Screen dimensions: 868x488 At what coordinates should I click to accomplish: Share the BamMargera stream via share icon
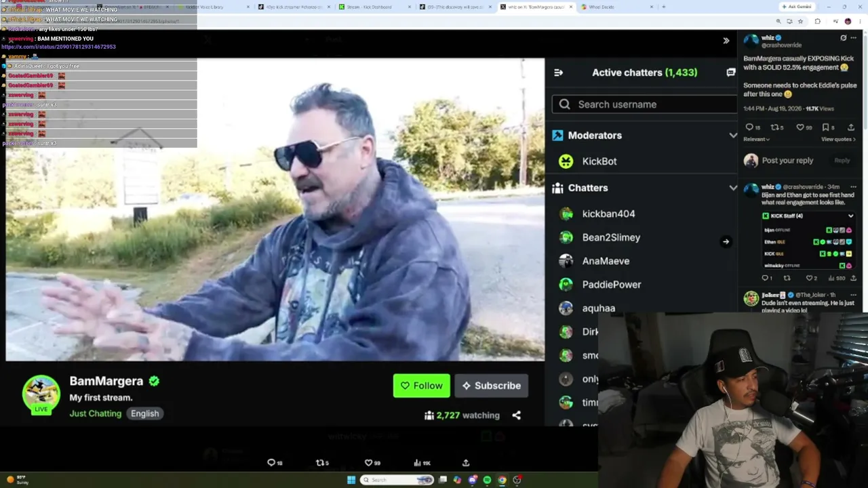tap(517, 415)
